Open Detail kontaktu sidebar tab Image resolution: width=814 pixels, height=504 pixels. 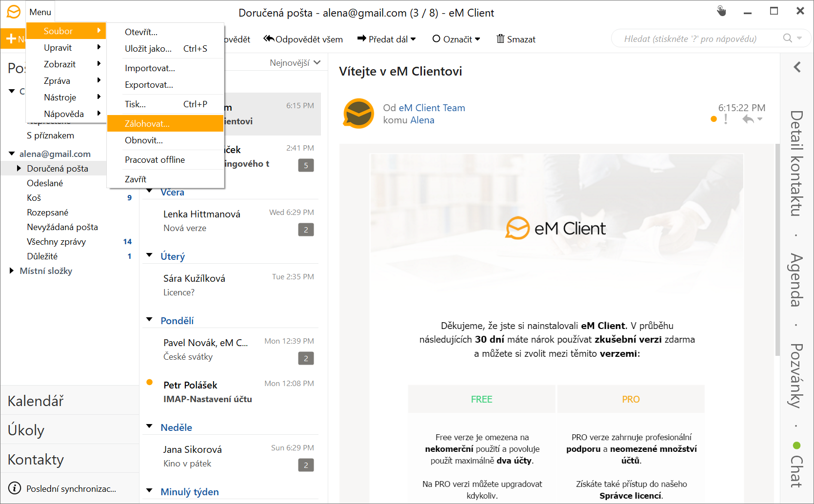pyautogui.click(x=796, y=163)
